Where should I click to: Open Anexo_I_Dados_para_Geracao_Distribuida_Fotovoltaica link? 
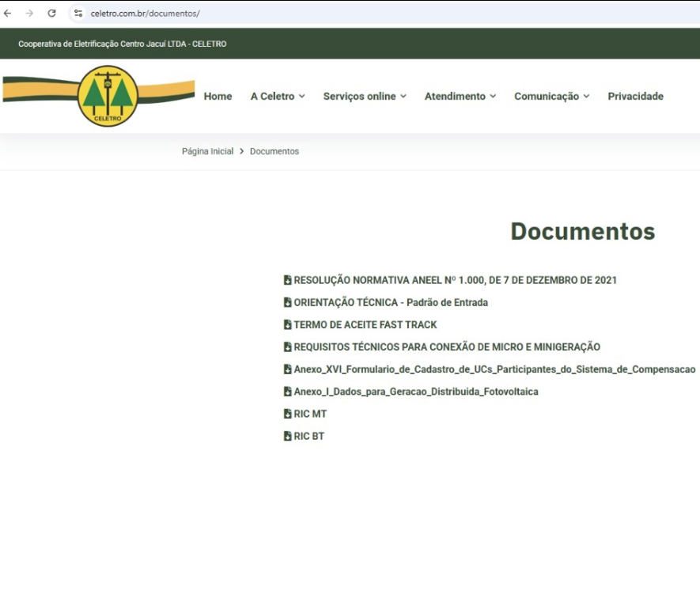pos(416,392)
